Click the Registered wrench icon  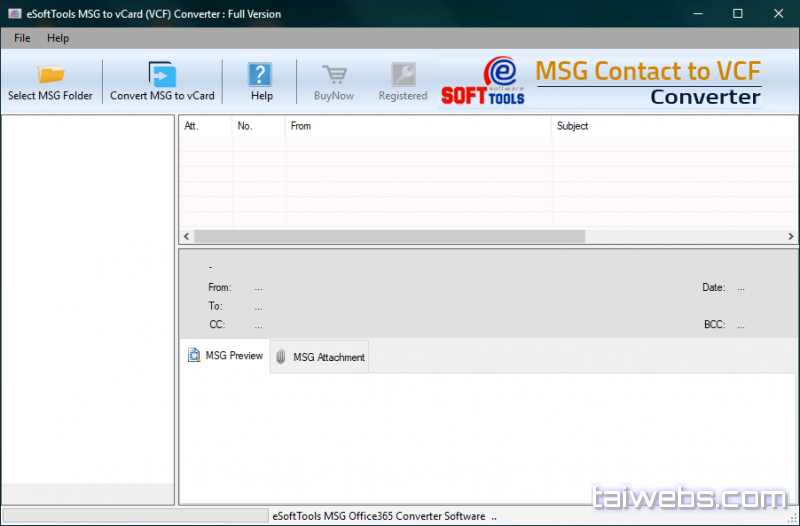pos(403,74)
